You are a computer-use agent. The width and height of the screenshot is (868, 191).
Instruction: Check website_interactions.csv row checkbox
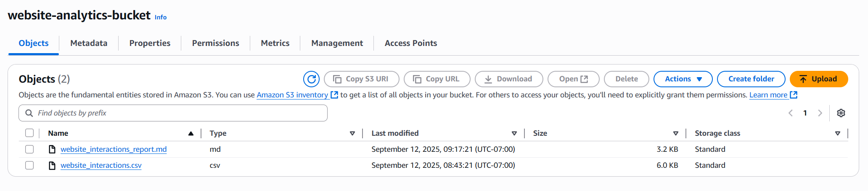click(x=29, y=165)
